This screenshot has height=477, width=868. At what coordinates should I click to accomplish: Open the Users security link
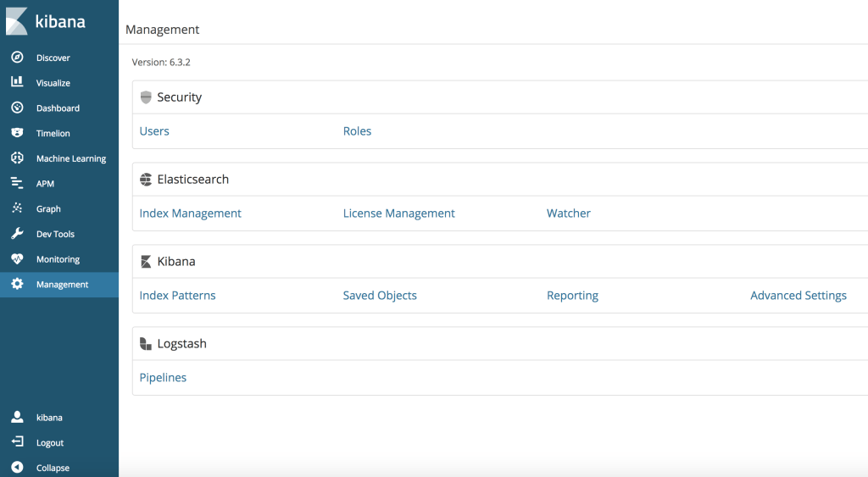(x=154, y=131)
